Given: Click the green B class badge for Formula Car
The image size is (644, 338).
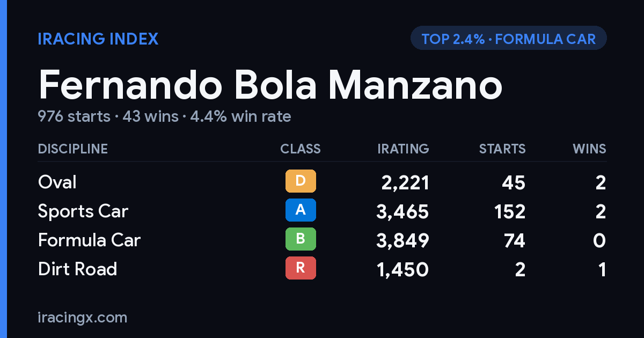Looking at the screenshot, I should click(301, 239).
